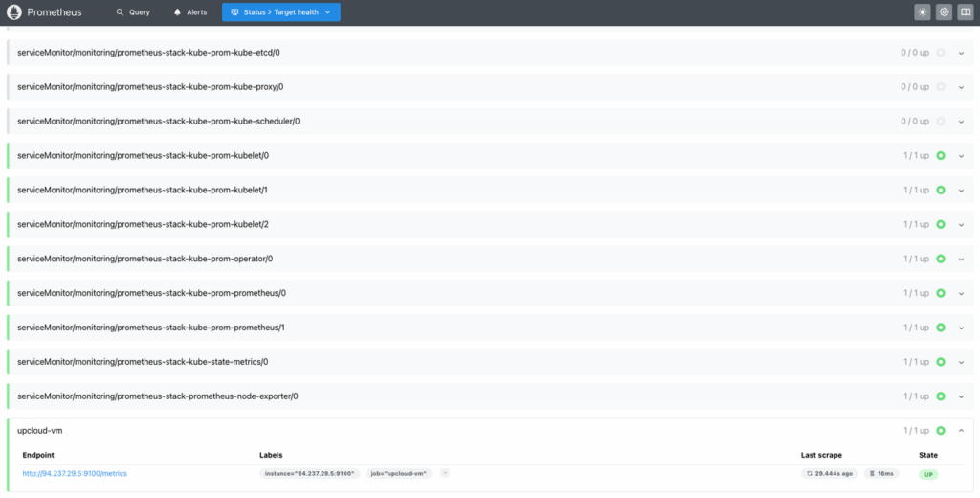The height and width of the screenshot is (498, 980).
Task: Click the job="upcloud-vm" label badge
Action: 399,474
